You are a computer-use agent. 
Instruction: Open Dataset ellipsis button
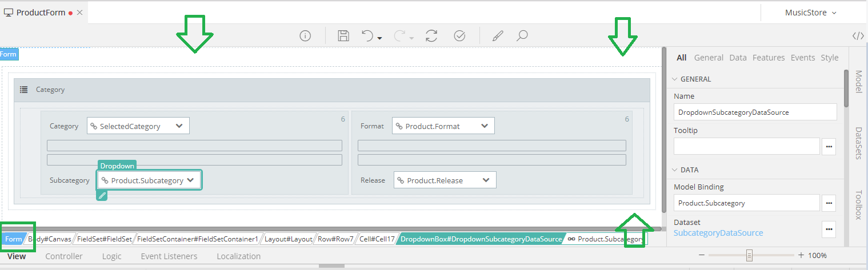[x=829, y=229]
